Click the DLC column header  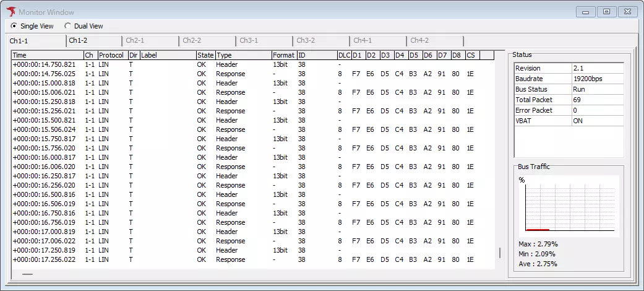[343, 55]
